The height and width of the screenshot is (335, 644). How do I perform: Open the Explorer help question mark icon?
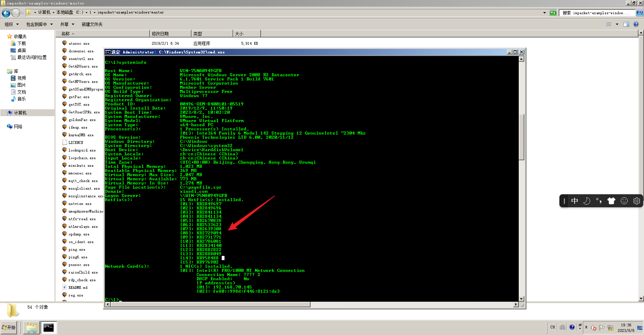click(636, 24)
